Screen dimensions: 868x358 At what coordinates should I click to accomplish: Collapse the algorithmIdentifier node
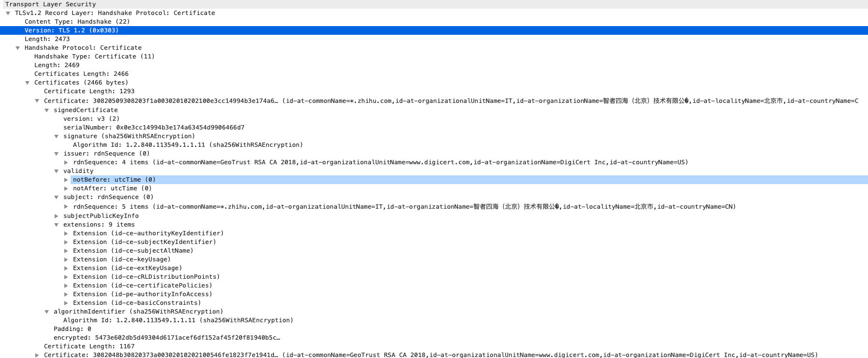point(46,312)
